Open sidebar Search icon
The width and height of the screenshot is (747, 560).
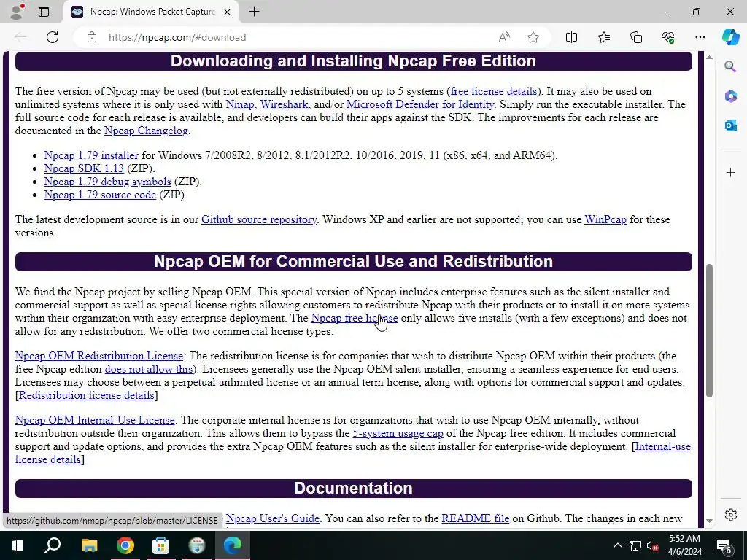click(730, 66)
